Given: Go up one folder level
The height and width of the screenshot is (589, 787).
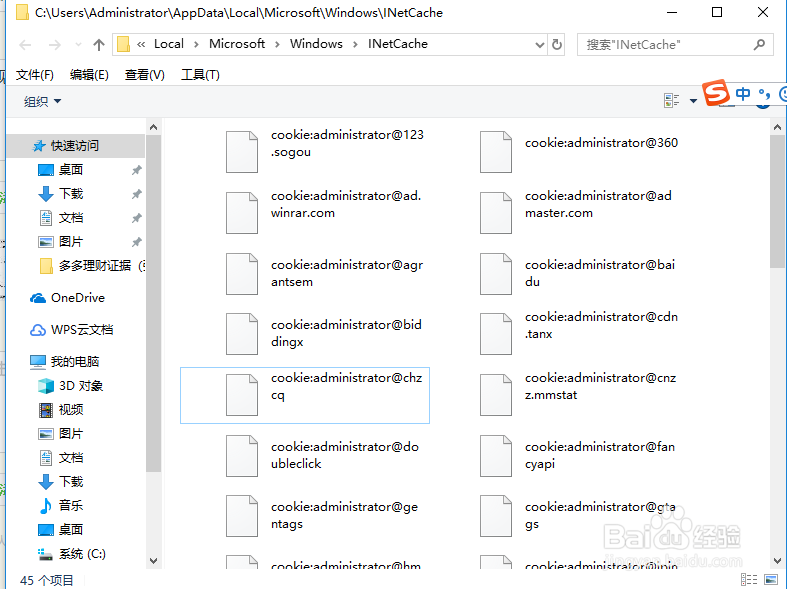Looking at the screenshot, I should click(x=99, y=45).
